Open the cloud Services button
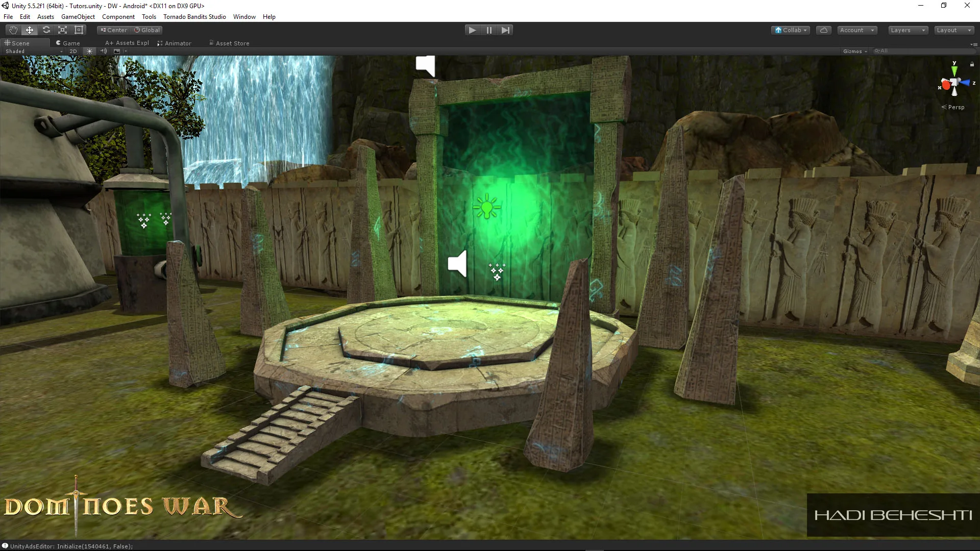This screenshot has height=551, width=980. point(824,30)
